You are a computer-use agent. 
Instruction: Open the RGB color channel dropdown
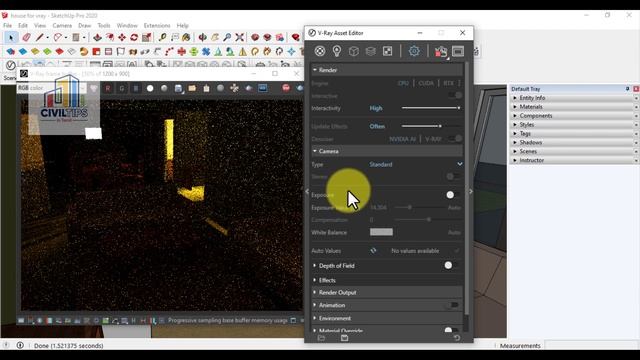click(x=51, y=88)
